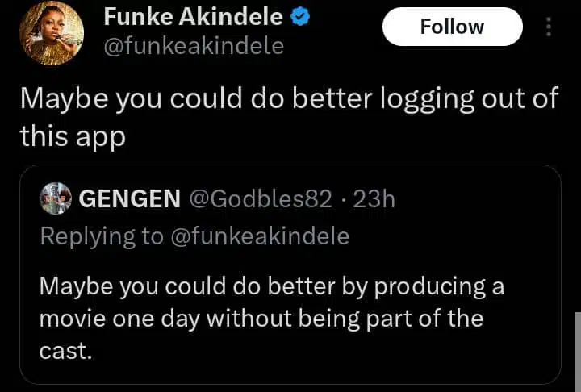This screenshot has height=392, width=581.
Task: Visit the @funkeakindele handle below the name
Action: click(194, 46)
